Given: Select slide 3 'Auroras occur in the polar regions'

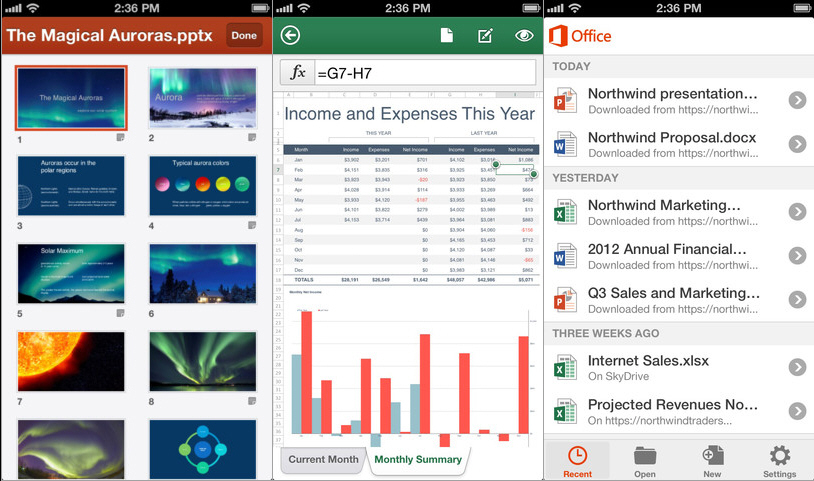Looking at the screenshot, I should click(71, 186).
